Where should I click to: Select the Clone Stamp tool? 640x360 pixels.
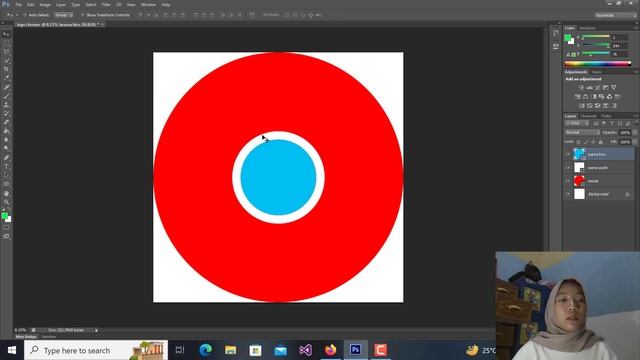pos(6,105)
